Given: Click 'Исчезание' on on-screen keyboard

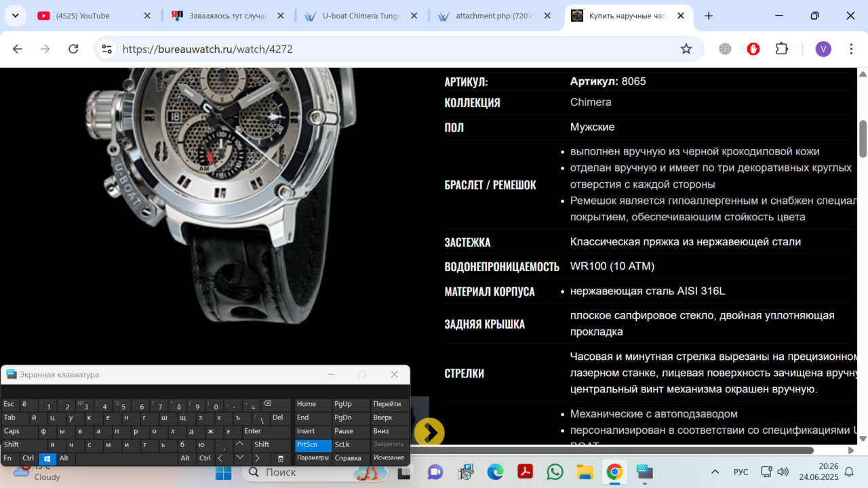Looking at the screenshot, I should [x=389, y=458].
